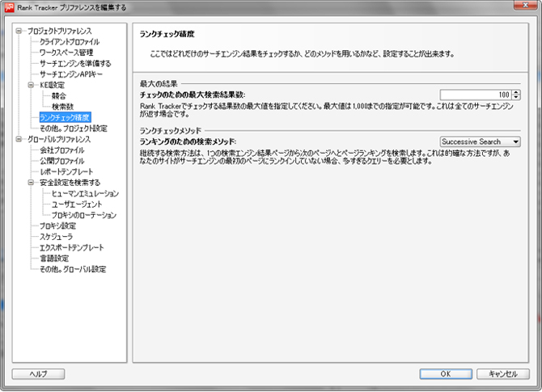Open プロキシのローテーション settings
This screenshot has width=542, height=392.
click(x=84, y=215)
